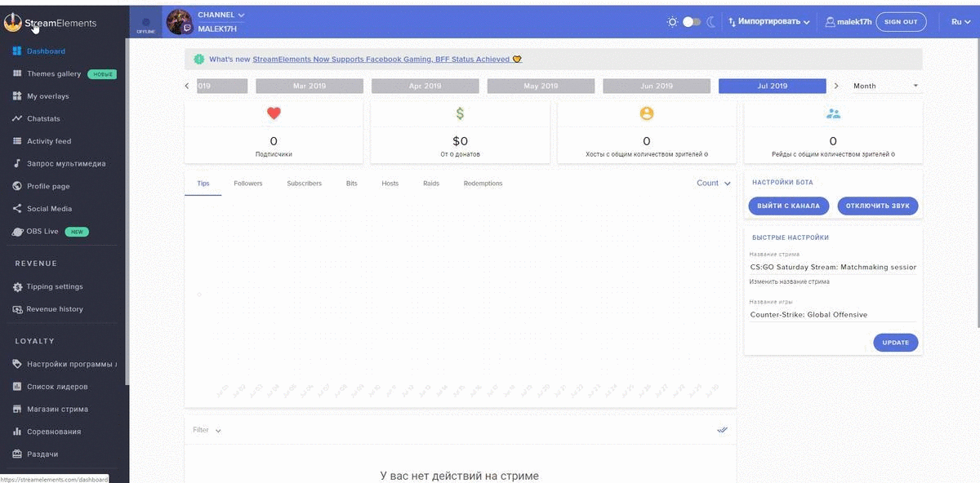Click the ОТКЛЮЧИТЬ ЗВУК button
Viewport: 980px width, 483px height.
[x=878, y=206]
